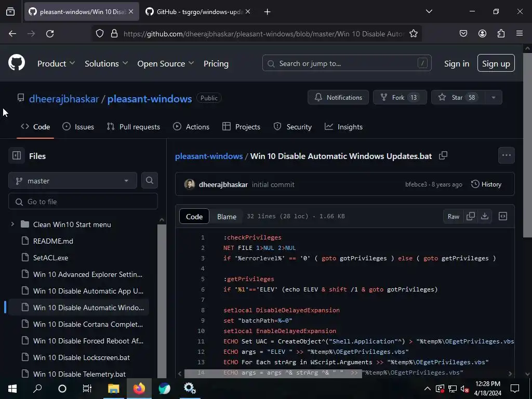Show hidden system tray icons chevron
Image resolution: width=532 pixels, height=399 pixels.
click(427, 389)
